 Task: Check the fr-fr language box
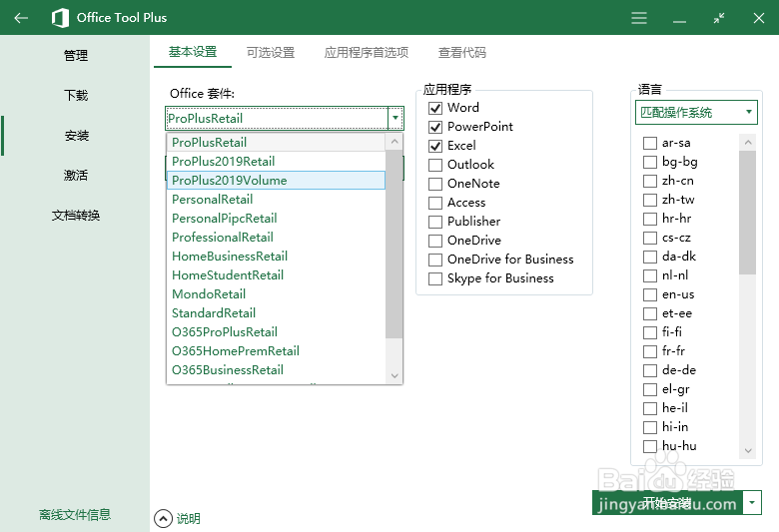(x=650, y=351)
